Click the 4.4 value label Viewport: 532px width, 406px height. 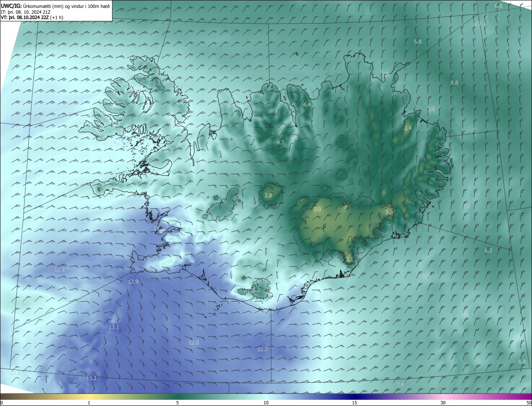click(307, 105)
